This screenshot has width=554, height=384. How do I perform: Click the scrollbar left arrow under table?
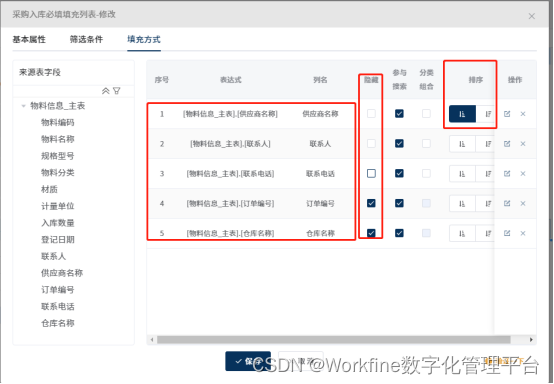[152, 339]
